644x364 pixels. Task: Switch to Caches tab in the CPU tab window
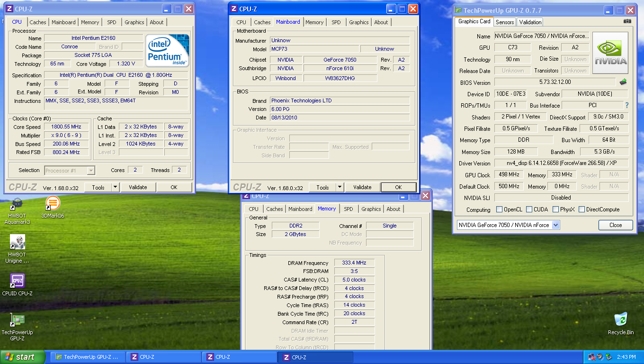(x=38, y=22)
